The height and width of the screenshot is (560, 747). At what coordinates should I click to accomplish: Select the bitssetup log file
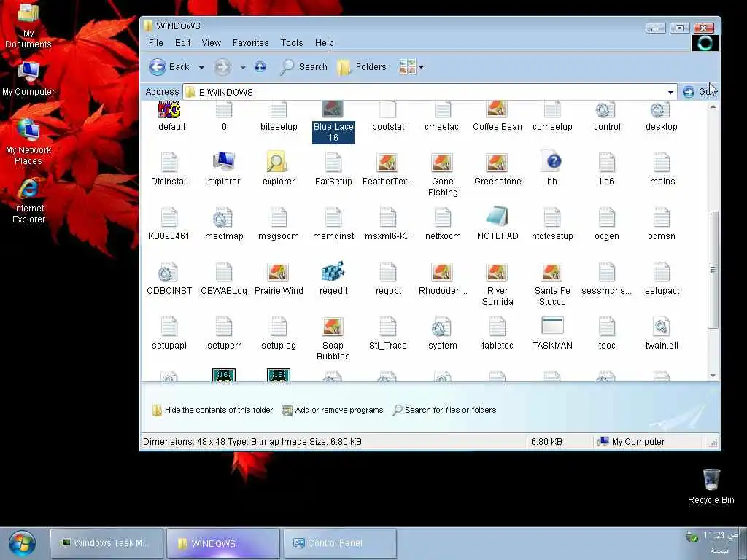point(279,117)
